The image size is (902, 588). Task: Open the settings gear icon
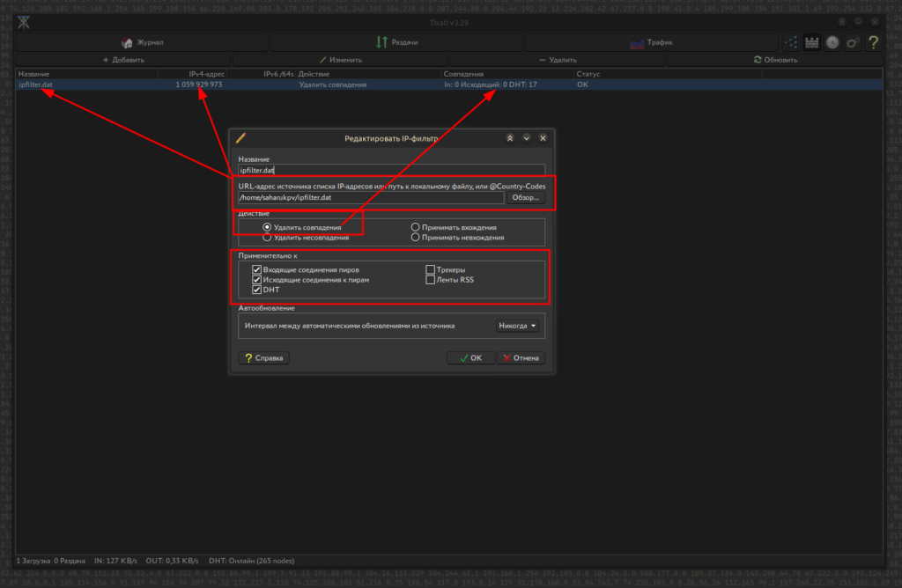(x=853, y=42)
